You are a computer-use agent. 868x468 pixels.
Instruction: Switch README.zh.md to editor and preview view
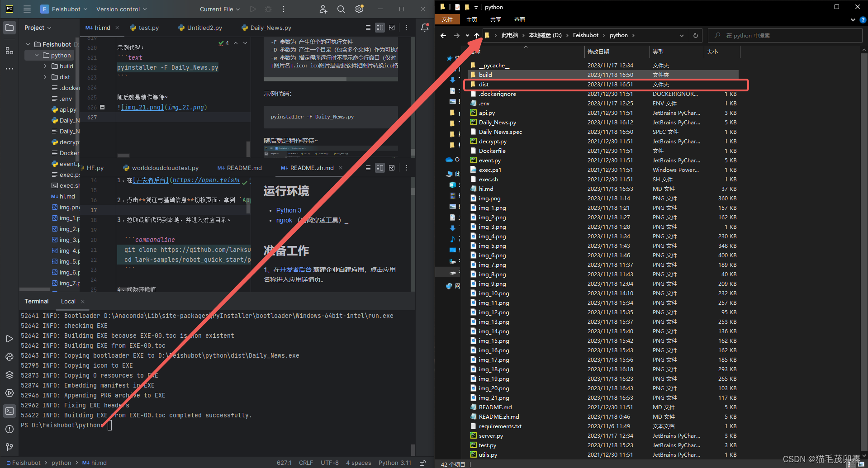(380, 168)
